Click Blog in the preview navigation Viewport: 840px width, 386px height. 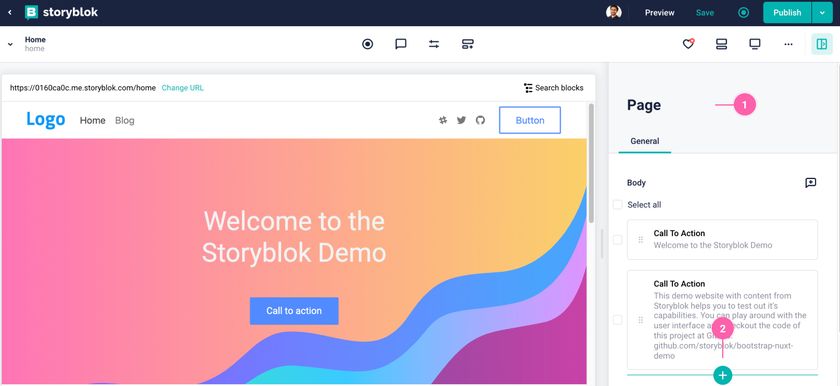[125, 120]
